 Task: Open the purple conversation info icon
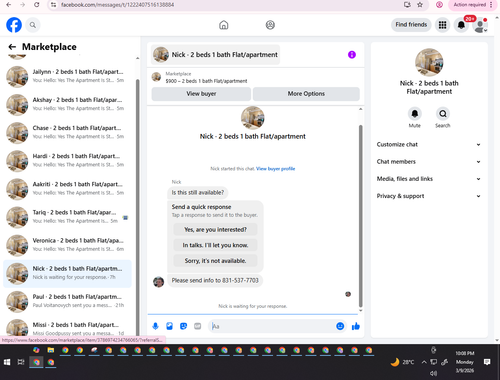pos(352,54)
